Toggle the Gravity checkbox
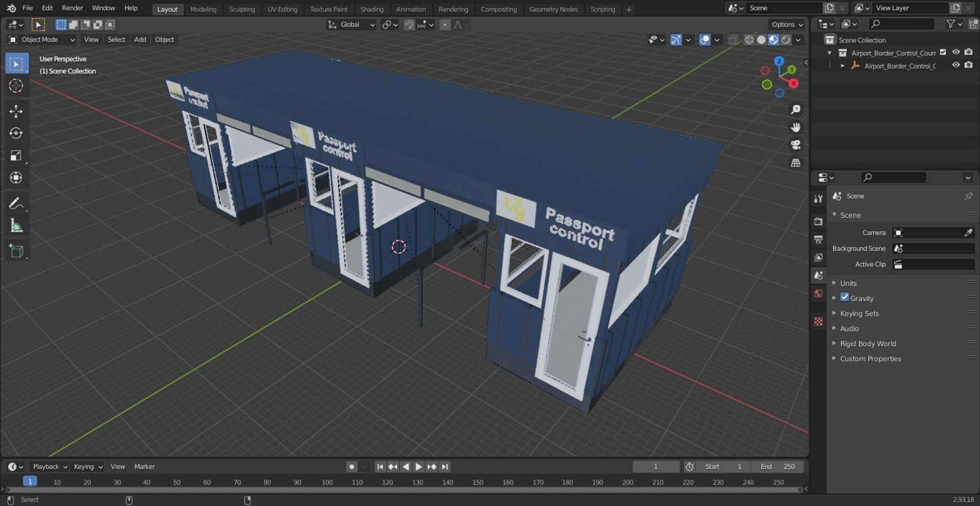This screenshot has height=506, width=980. pos(845,297)
